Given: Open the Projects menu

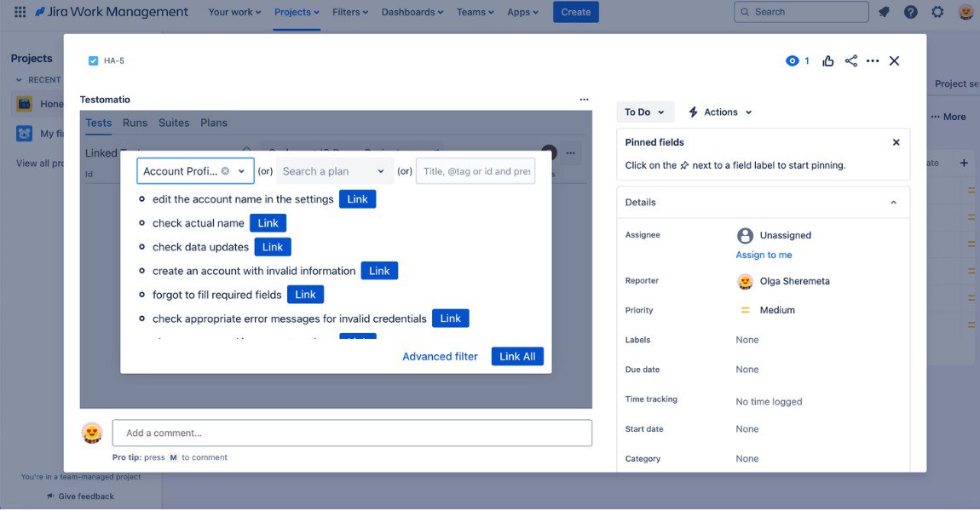Looking at the screenshot, I should tap(297, 12).
